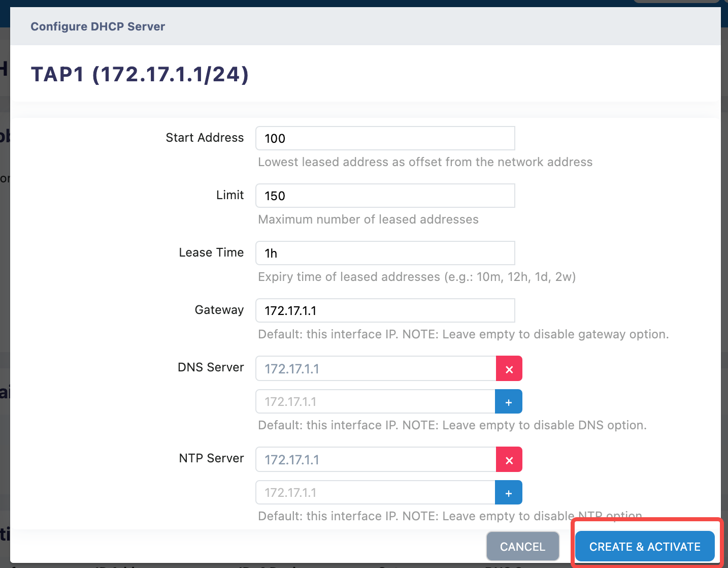Click the Configure DHCP Server dialog title
728x568 pixels.
98,26
